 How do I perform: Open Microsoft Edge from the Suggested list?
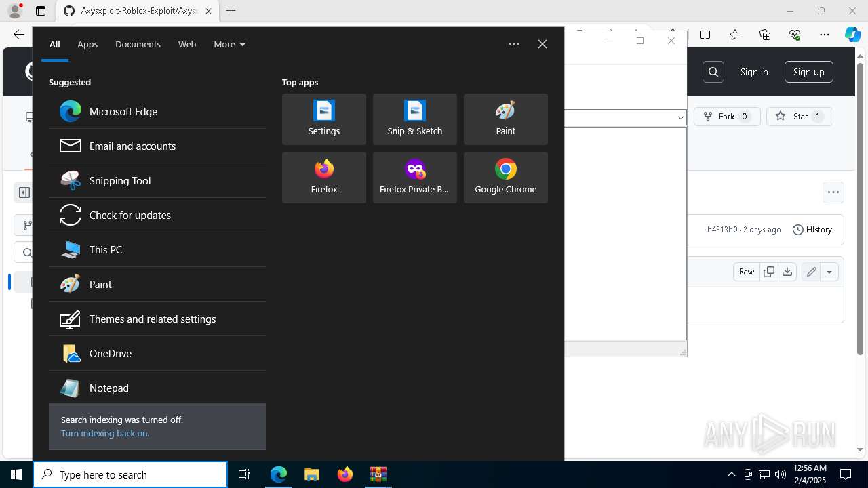tap(157, 111)
